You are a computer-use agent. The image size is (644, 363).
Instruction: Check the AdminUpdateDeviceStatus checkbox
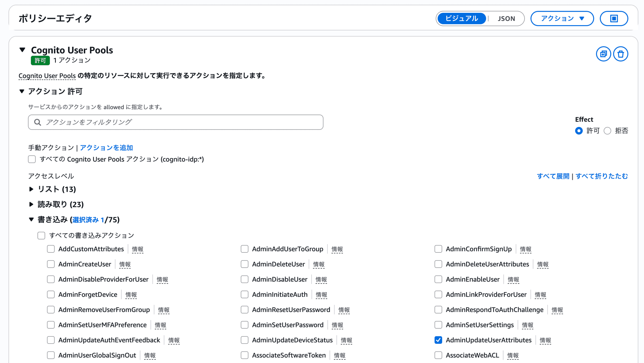point(245,340)
